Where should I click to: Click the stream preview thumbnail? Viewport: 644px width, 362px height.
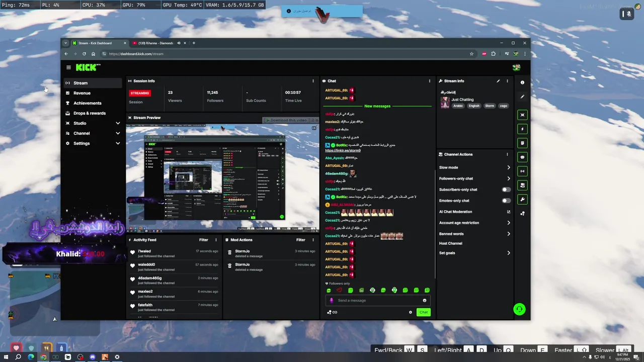tap(222, 177)
